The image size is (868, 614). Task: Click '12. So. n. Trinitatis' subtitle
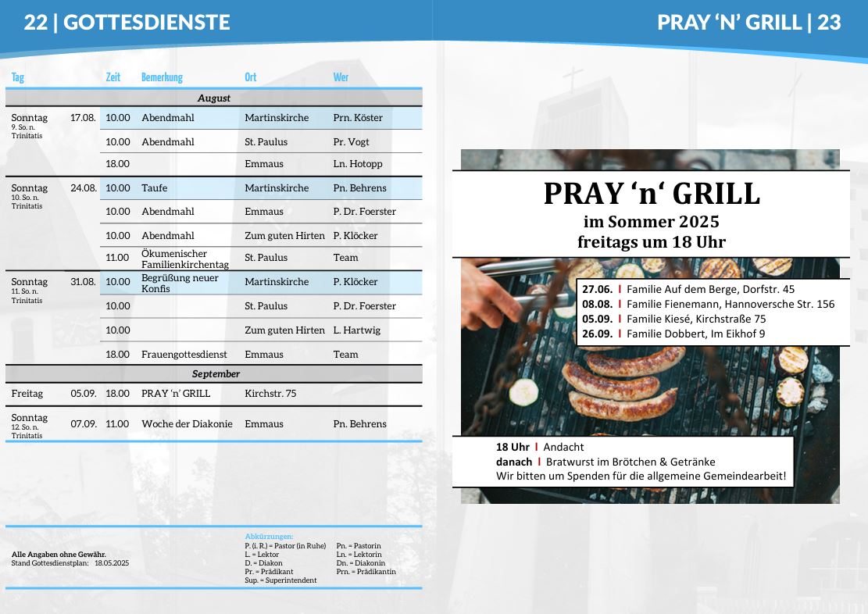coord(27,431)
